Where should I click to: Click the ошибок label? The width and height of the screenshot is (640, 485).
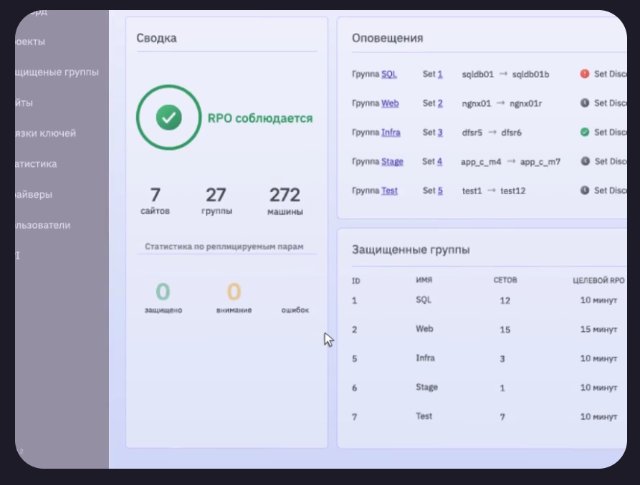click(x=295, y=310)
